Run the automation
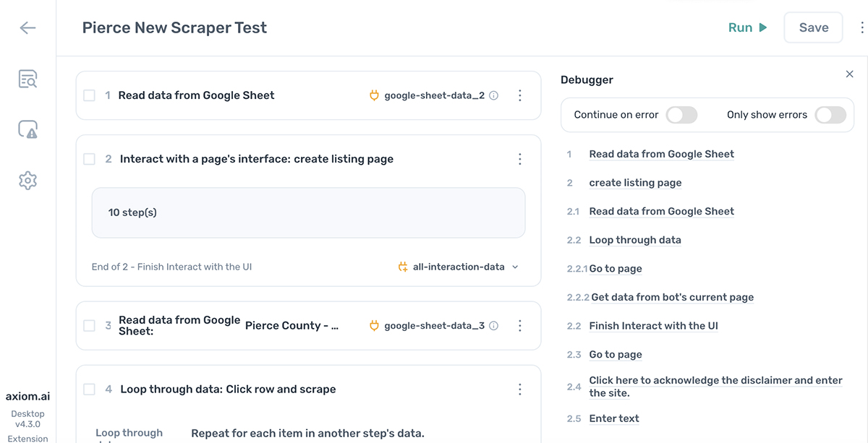This screenshot has height=443, width=868. point(748,27)
